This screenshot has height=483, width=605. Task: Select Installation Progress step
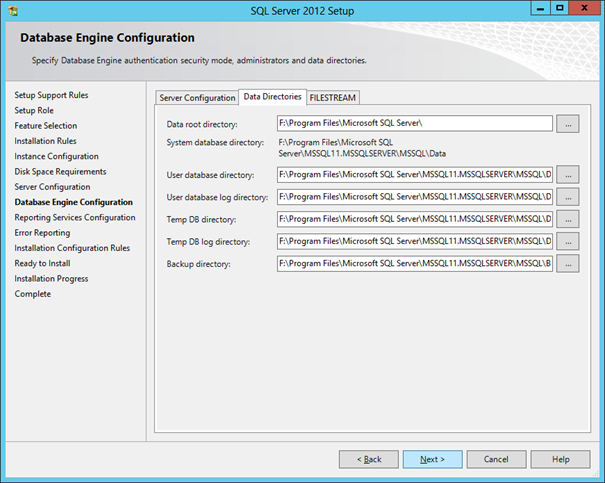pos(51,279)
